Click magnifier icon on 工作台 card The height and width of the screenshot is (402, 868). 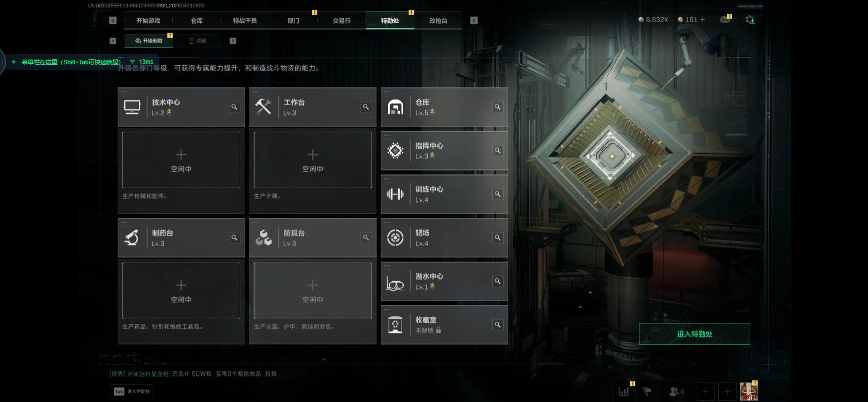coord(366,107)
